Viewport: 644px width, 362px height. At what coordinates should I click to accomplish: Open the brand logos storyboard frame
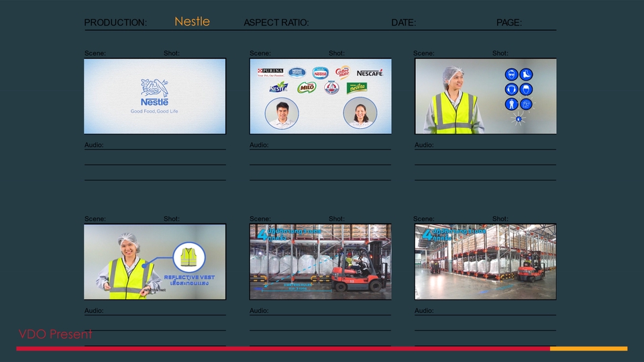coord(321,96)
